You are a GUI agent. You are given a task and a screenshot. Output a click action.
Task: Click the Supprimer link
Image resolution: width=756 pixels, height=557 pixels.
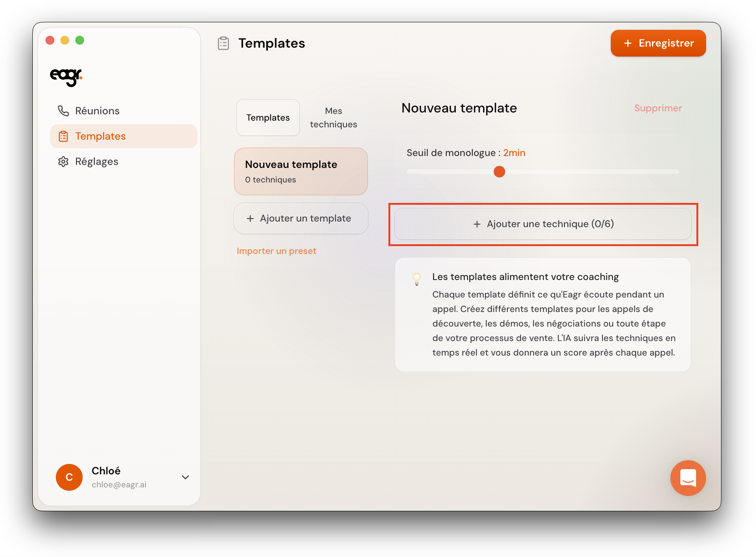[658, 108]
